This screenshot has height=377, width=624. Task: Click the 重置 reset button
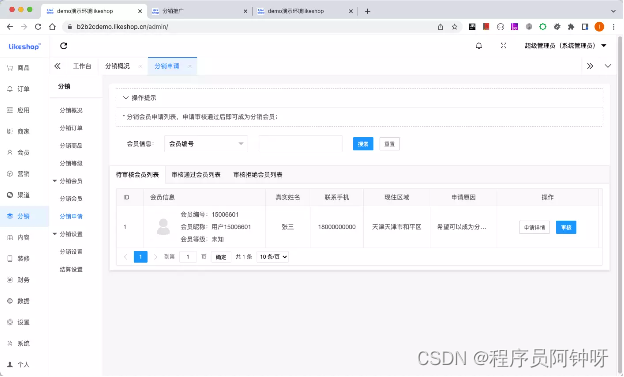coord(390,144)
